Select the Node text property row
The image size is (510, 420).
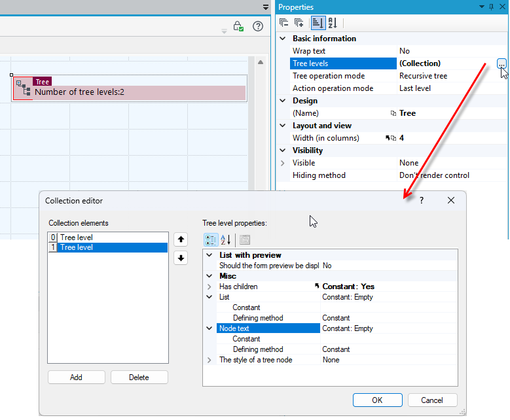coord(268,328)
